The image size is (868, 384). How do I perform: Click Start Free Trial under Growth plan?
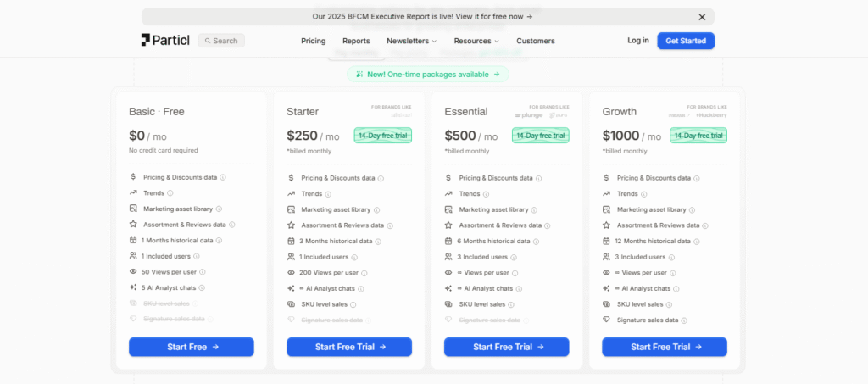[665, 347]
